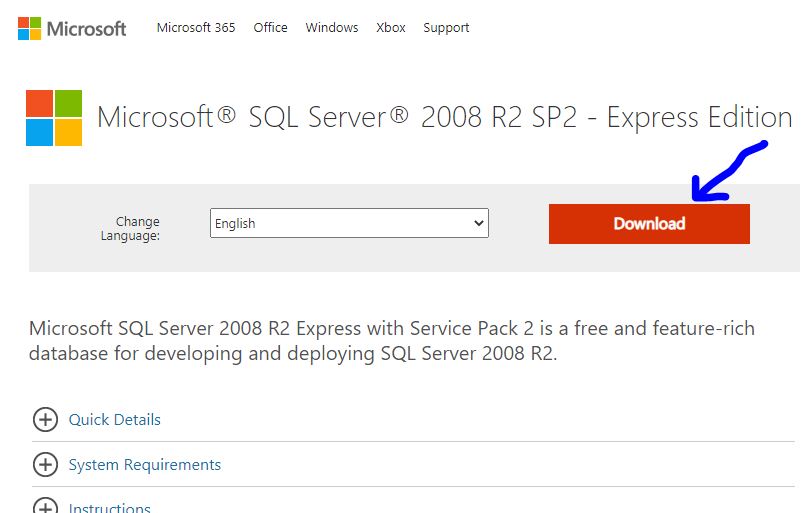Click the product description paragraph text
The width and height of the screenshot is (808, 513).
click(392, 341)
